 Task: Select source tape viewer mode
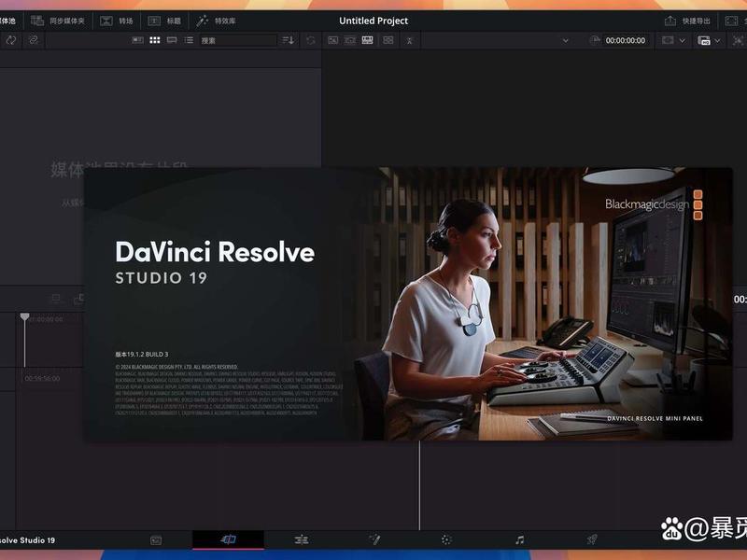click(349, 40)
